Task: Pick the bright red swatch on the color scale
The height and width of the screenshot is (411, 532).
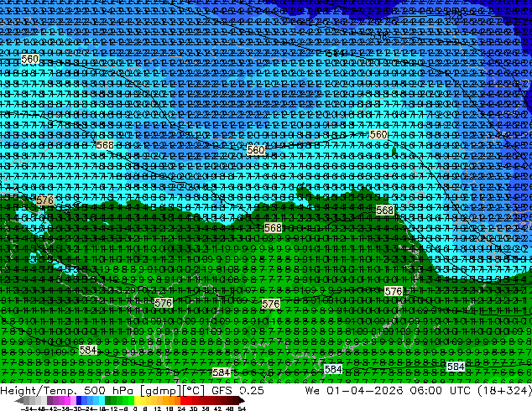Action: (183, 401)
